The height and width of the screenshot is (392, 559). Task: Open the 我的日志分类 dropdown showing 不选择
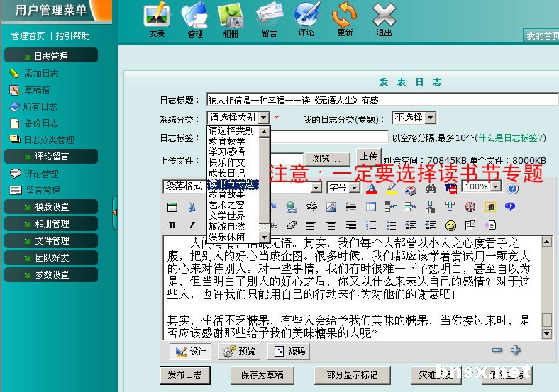pyautogui.click(x=414, y=118)
